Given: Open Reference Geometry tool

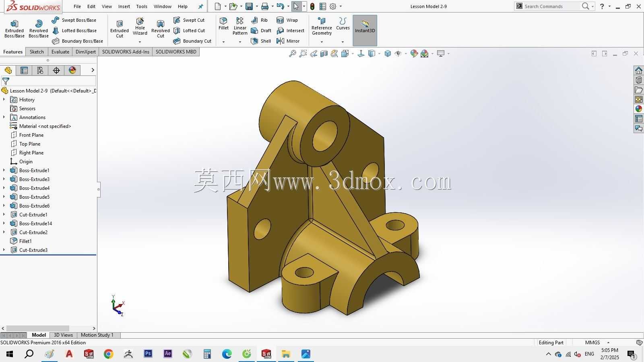Looking at the screenshot, I should (322, 26).
